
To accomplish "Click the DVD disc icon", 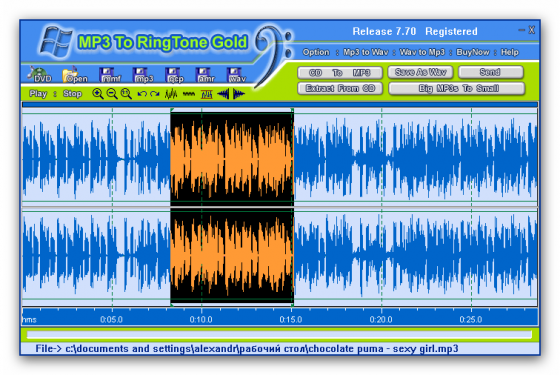I will coord(40,74).
